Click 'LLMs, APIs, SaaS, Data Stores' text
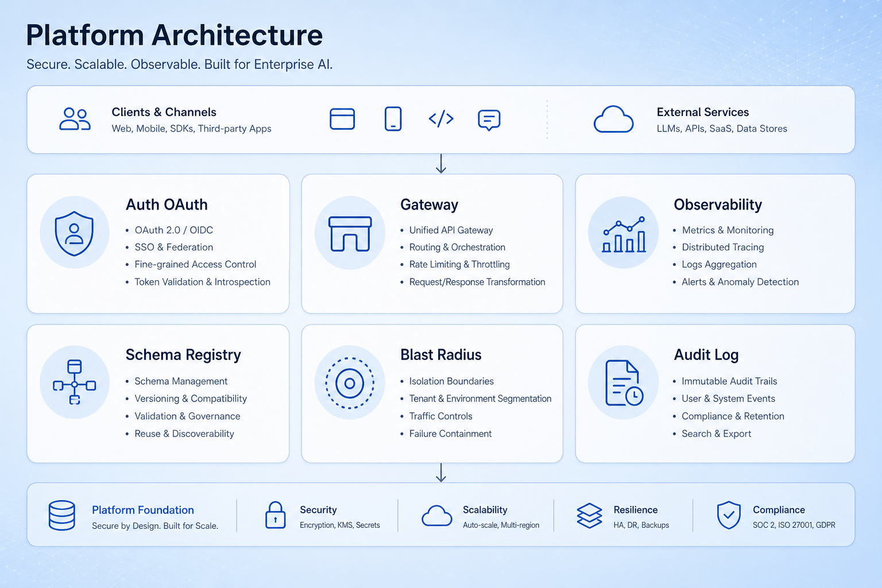 (722, 129)
